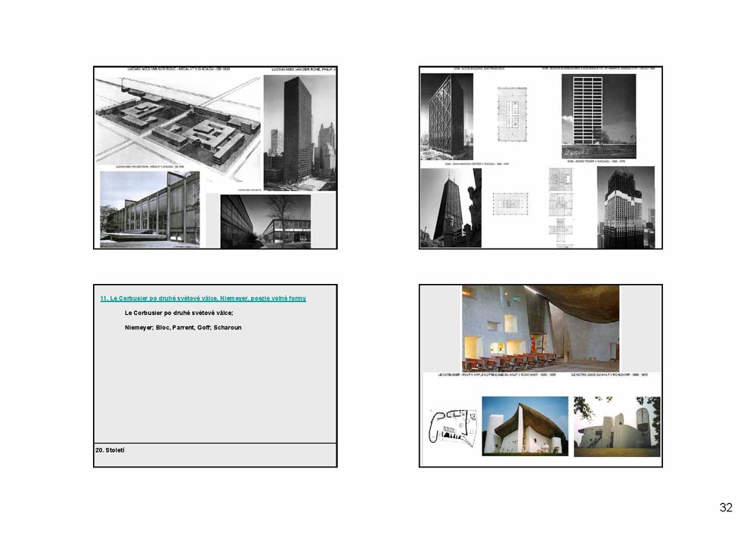Click the 'SOM - JOHN HANCOCK CENTER' caption
The width and height of the screenshot is (756, 534).
click(477, 164)
